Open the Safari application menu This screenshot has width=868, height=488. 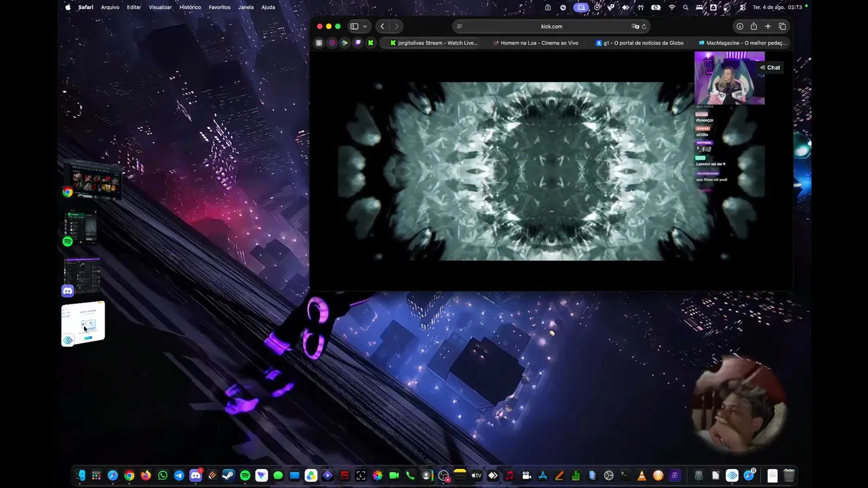click(85, 7)
